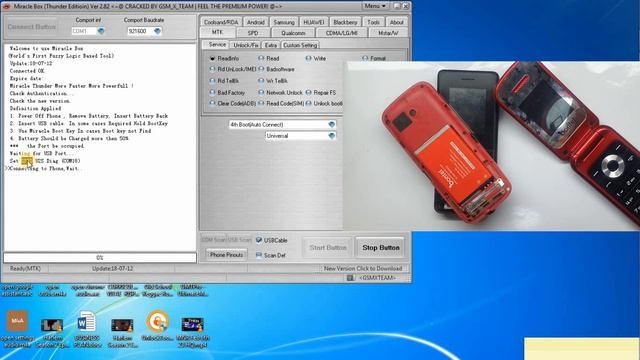This screenshot has height=360, width=640.
Task: Click the 0% progress bar
Action: pos(100,258)
